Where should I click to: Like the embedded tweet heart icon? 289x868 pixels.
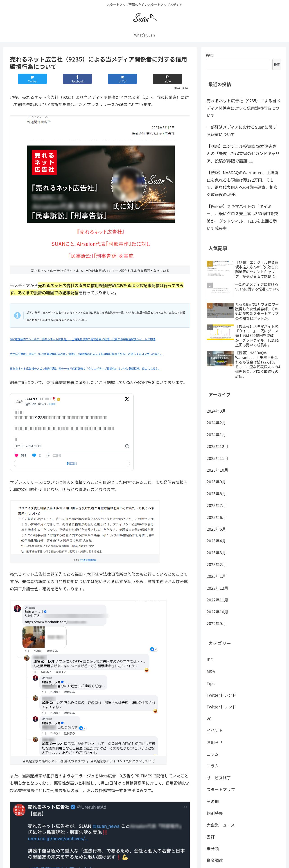(x=16, y=455)
